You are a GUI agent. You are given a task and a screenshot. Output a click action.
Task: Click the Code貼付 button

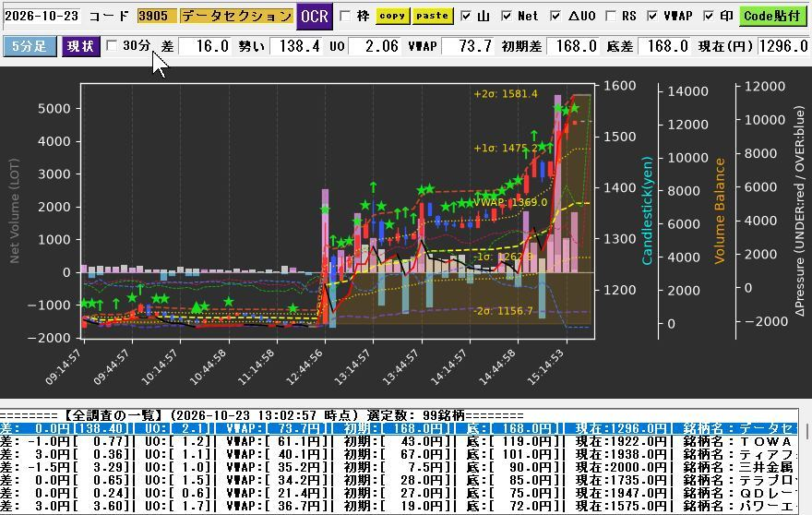click(772, 16)
